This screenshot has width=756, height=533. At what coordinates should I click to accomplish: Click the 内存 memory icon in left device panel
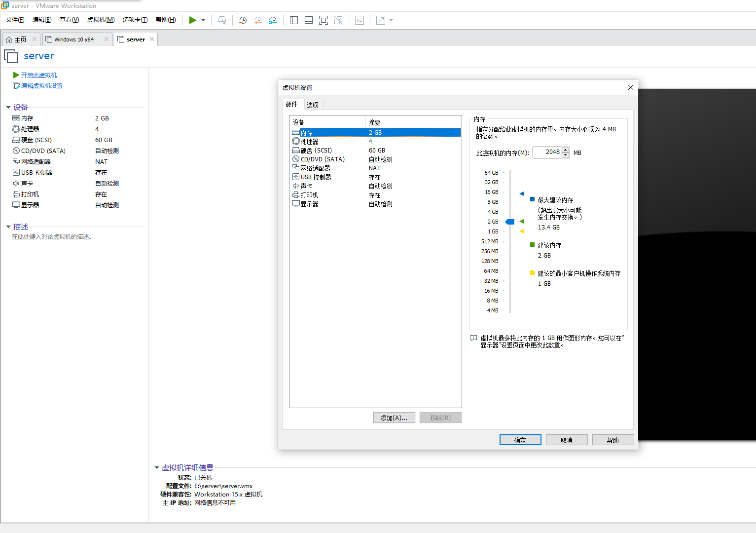16,118
